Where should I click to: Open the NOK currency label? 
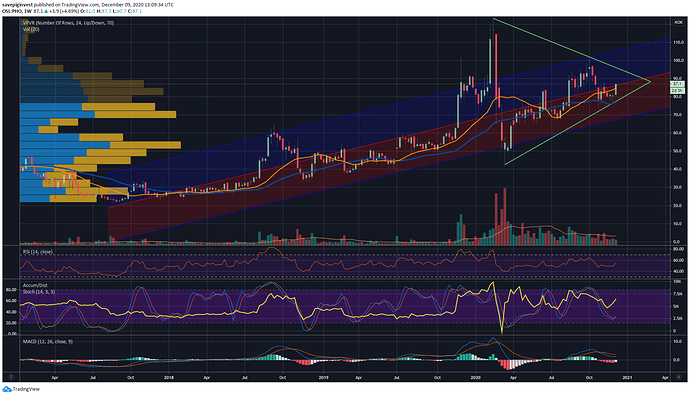[x=678, y=22]
